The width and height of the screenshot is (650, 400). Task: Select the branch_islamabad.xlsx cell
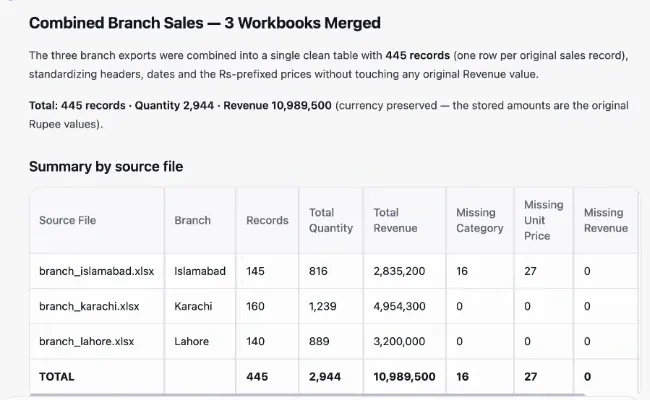(x=97, y=271)
